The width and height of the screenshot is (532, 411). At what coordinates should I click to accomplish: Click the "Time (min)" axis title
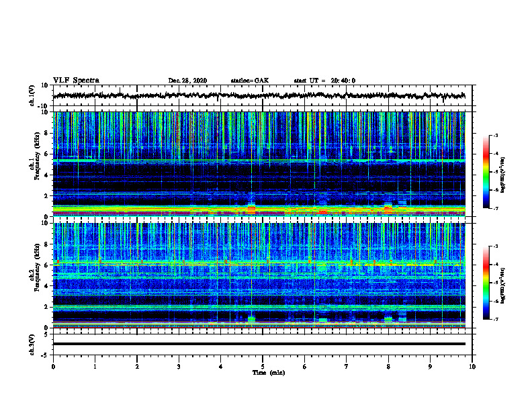269,373
